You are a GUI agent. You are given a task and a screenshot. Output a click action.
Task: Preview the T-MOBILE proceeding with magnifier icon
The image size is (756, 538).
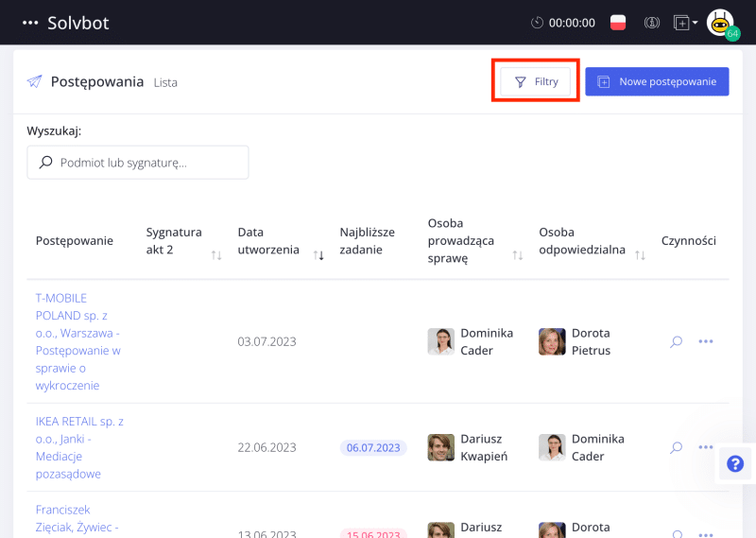point(676,341)
